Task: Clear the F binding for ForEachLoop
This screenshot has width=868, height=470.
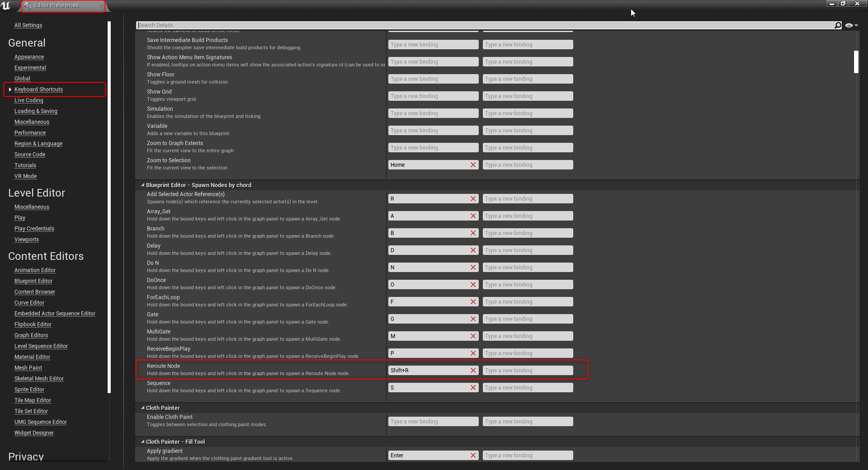Action: pos(473,302)
